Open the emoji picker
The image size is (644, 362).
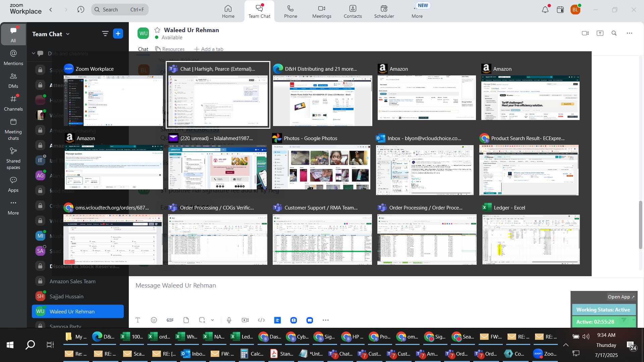tap(154, 320)
